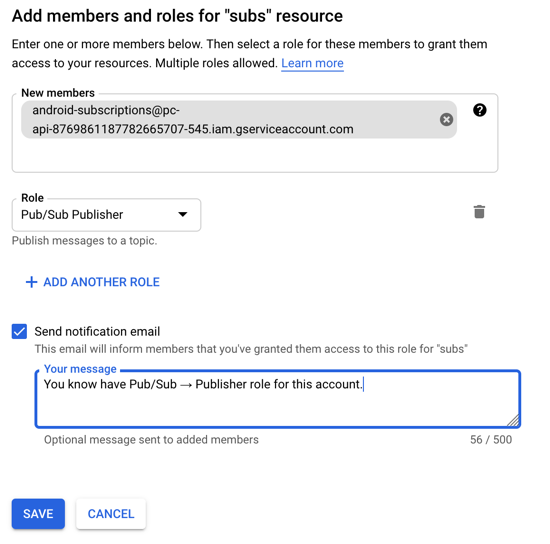Image resolution: width=550 pixels, height=544 pixels.
Task: Click inside the Your message text box
Action: click(x=278, y=399)
